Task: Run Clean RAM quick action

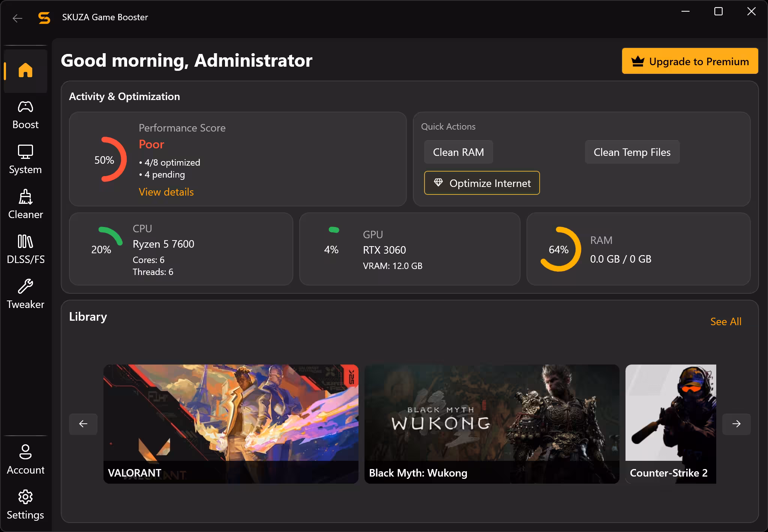Action: [x=458, y=152]
